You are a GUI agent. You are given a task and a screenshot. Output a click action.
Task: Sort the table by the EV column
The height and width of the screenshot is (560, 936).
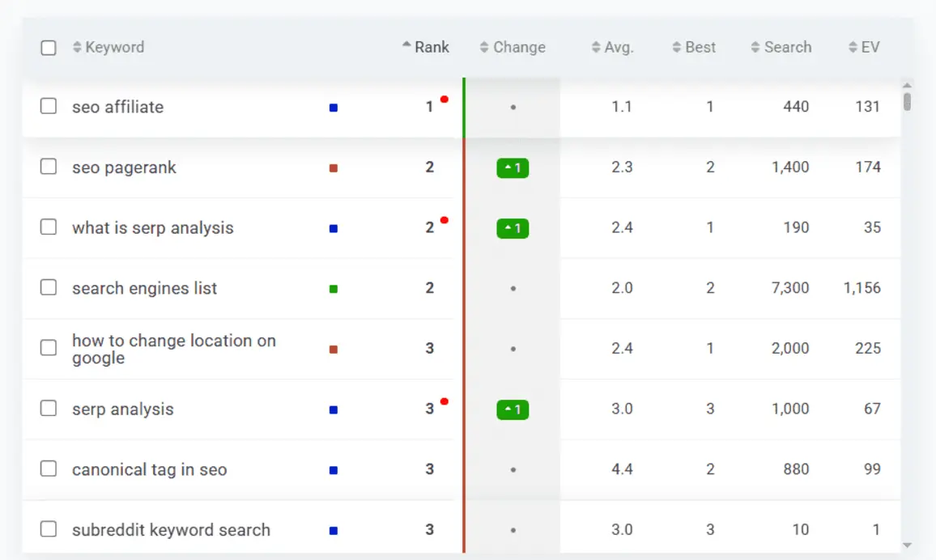click(863, 47)
